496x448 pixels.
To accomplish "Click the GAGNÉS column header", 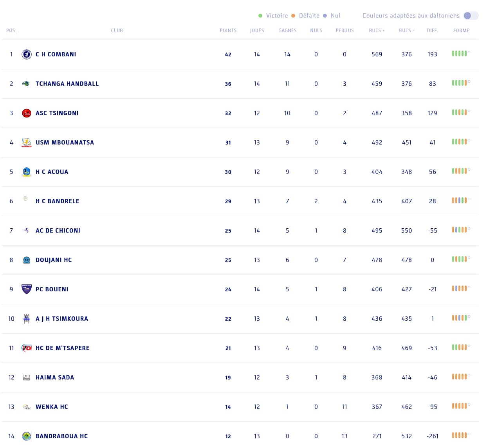I will click(x=287, y=31).
